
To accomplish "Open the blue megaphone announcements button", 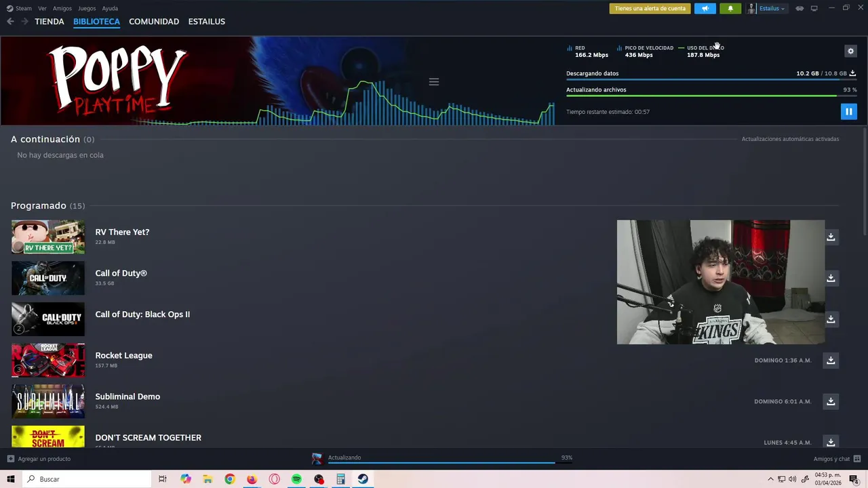I will coord(705,8).
